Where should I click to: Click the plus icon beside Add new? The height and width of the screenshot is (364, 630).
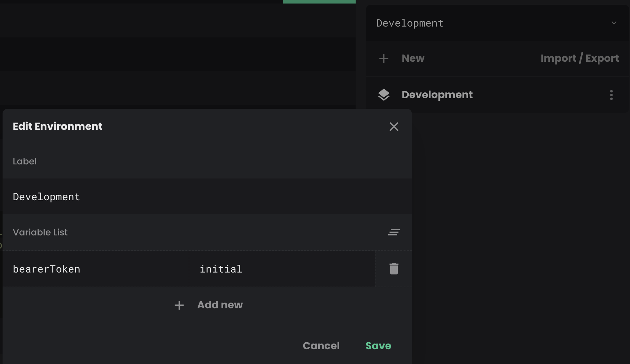(179, 305)
